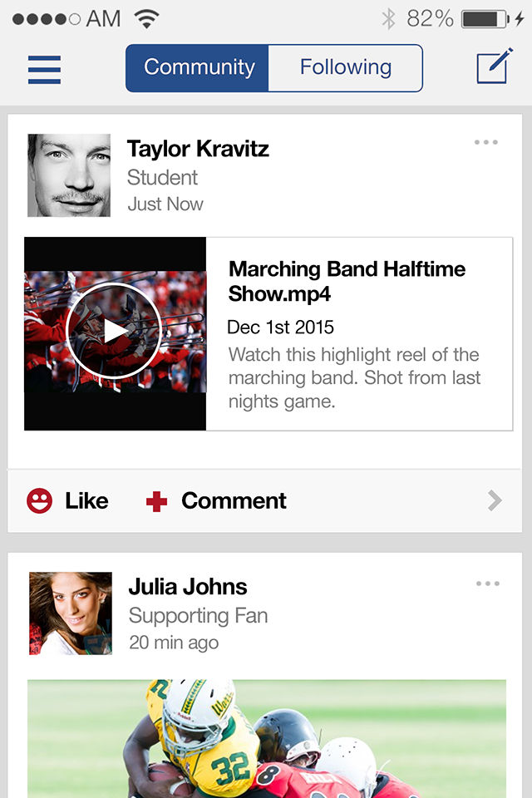The width and height of the screenshot is (532, 798).
Task: Expand post details with the gray chevron
Action: tap(495, 500)
